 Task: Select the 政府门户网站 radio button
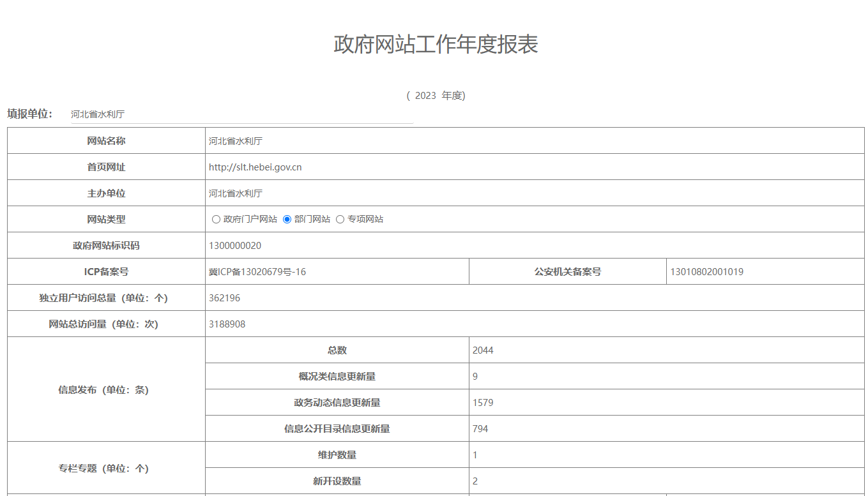(216, 220)
